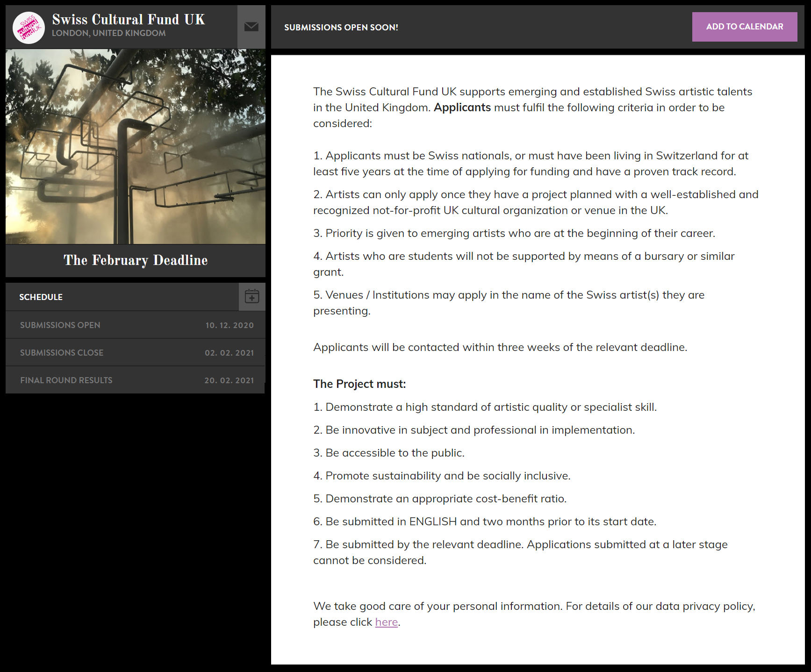Click 'Priority is given to emerging artists' line
The height and width of the screenshot is (672, 811).
514,233
